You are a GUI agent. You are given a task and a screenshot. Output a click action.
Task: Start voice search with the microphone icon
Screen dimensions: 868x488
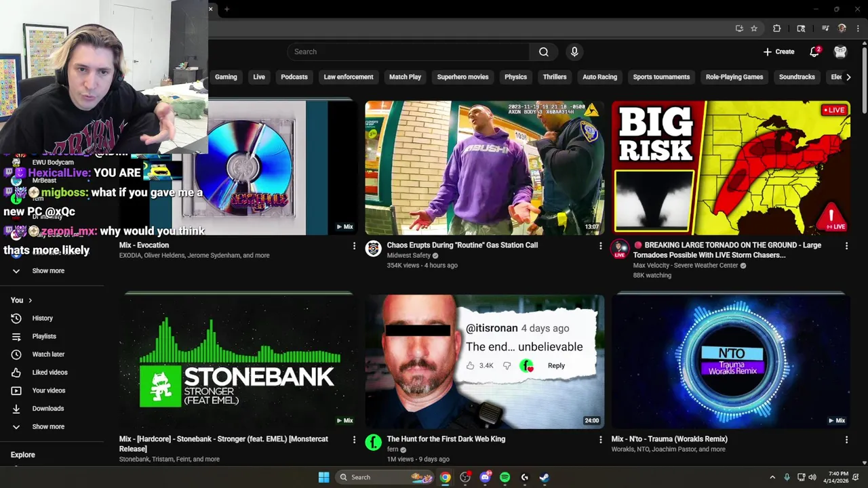[574, 52]
